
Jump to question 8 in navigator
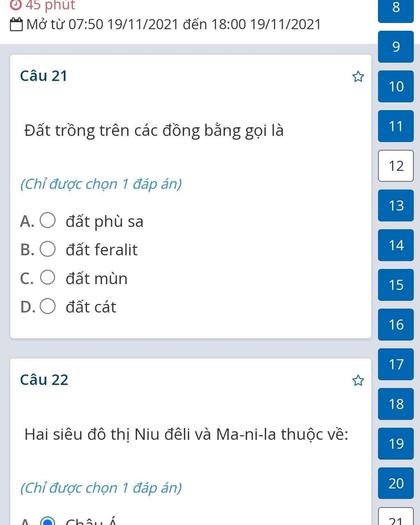pos(396,10)
